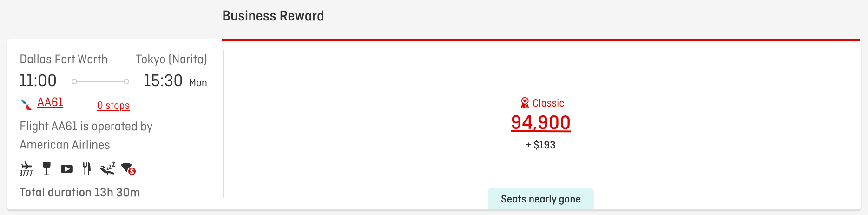Select the Business Reward column header

pos(273,16)
